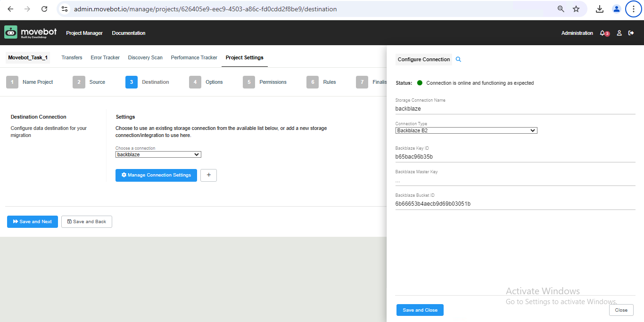Open browser downloads icon
This screenshot has width=644, height=322.
point(600,9)
